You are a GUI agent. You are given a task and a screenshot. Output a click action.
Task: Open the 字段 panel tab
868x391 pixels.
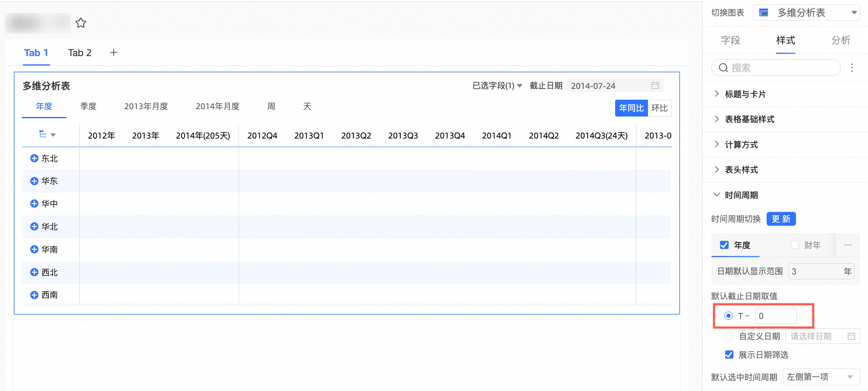pyautogui.click(x=730, y=40)
